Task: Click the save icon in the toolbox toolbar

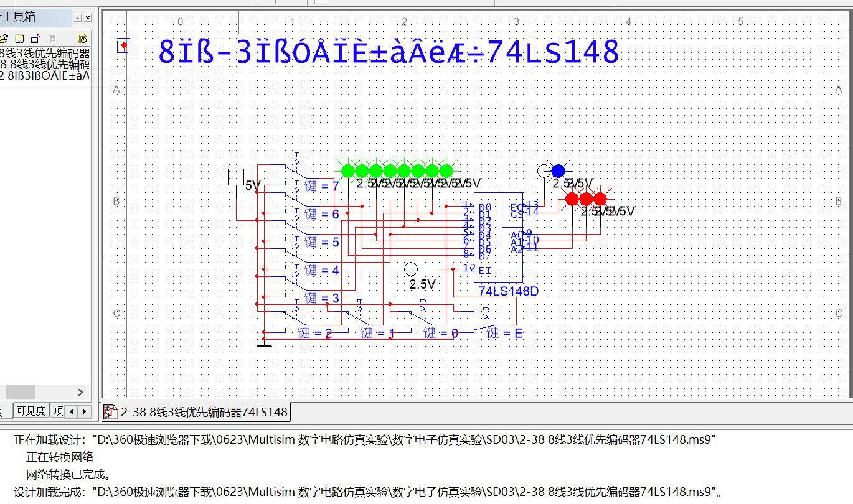Action: coord(19,39)
